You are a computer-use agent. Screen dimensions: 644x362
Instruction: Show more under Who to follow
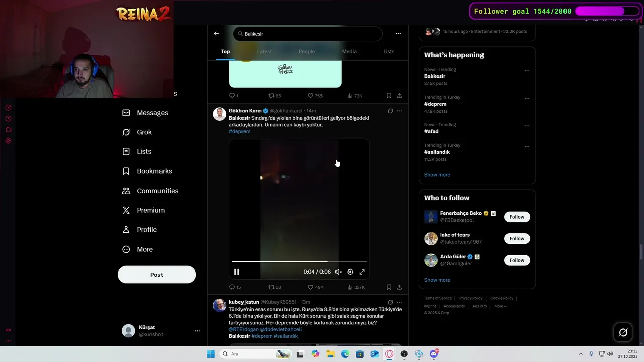pos(437,280)
